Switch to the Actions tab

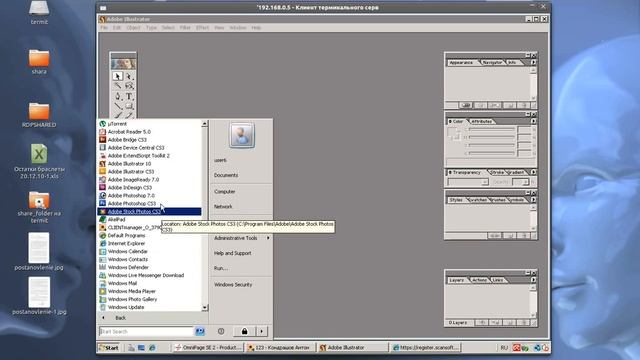pos(480,280)
